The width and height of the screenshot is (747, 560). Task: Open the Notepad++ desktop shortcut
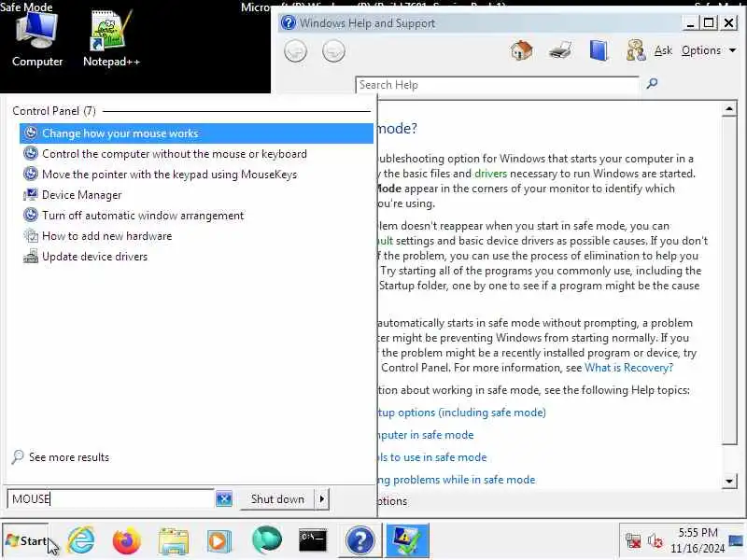(x=111, y=40)
